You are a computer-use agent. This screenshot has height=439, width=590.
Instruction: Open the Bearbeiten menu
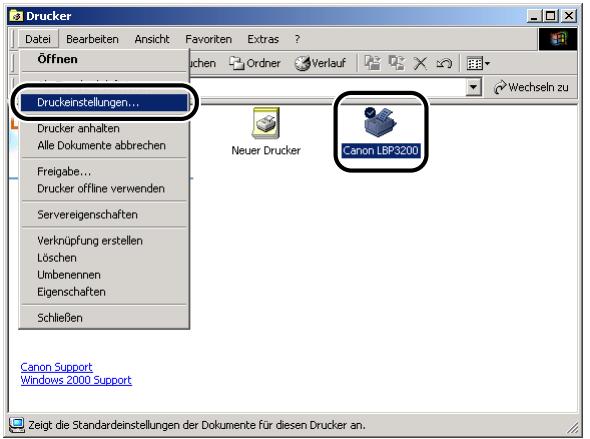[x=92, y=39]
